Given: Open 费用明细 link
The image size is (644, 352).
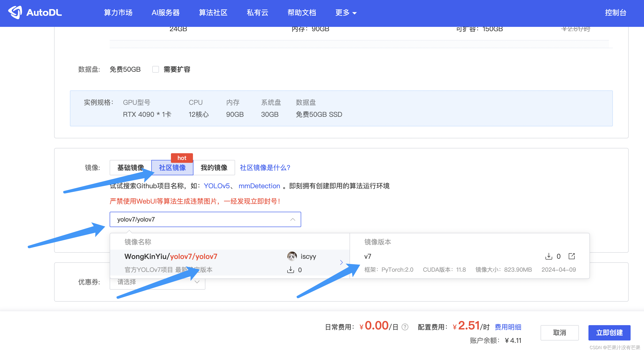Looking at the screenshot, I should tap(508, 327).
